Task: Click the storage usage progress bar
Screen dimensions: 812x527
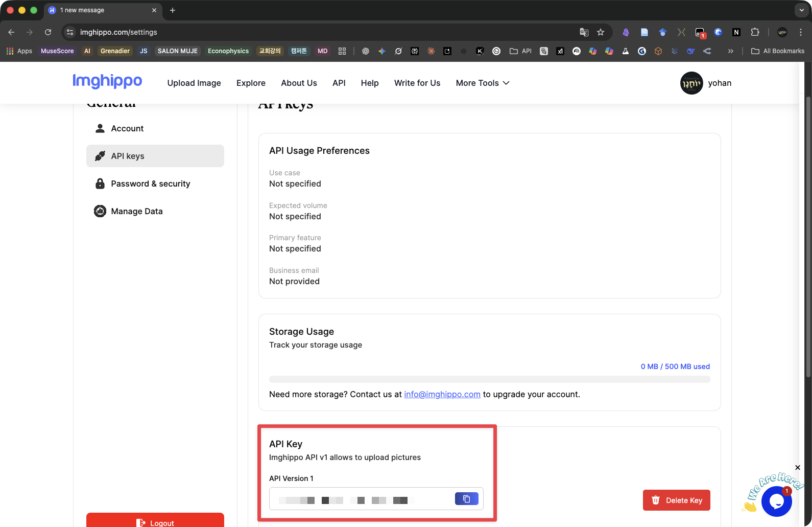Action: [490, 379]
